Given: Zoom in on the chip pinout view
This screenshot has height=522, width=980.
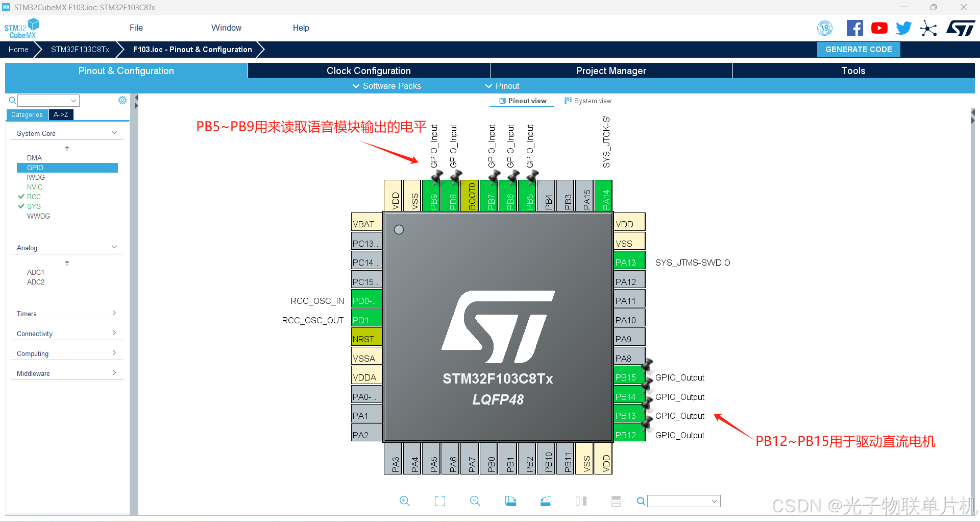Looking at the screenshot, I should [x=405, y=501].
